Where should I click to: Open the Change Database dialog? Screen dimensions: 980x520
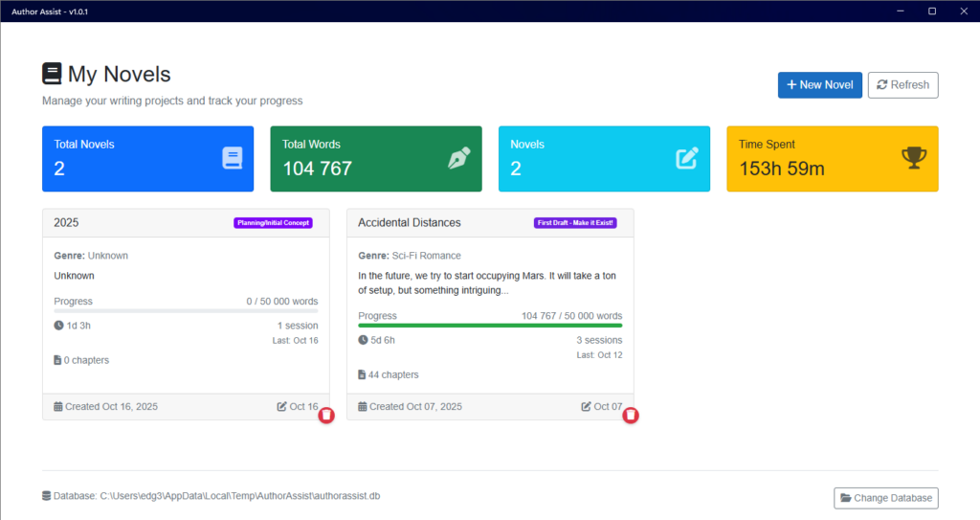pyautogui.click(x=886, y=498)
